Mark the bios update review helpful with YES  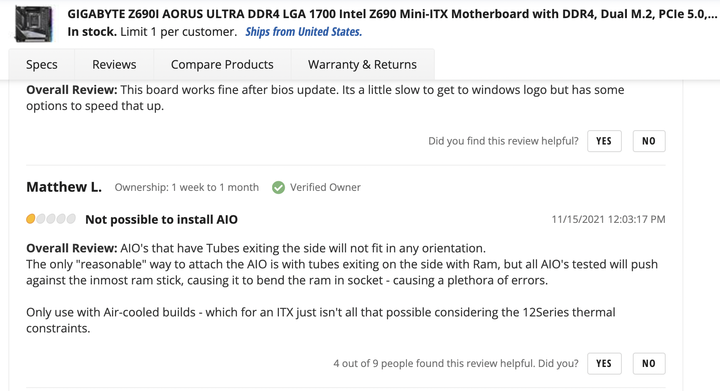pos(604,141)
